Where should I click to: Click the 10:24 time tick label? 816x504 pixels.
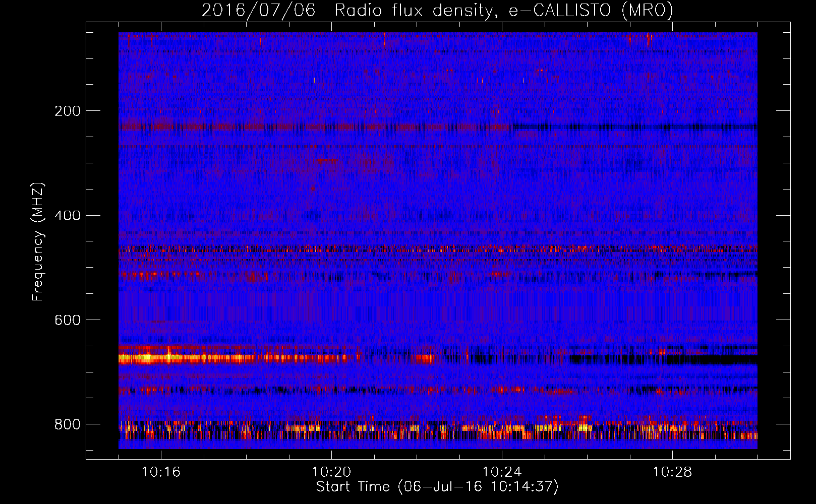[502, 472]
